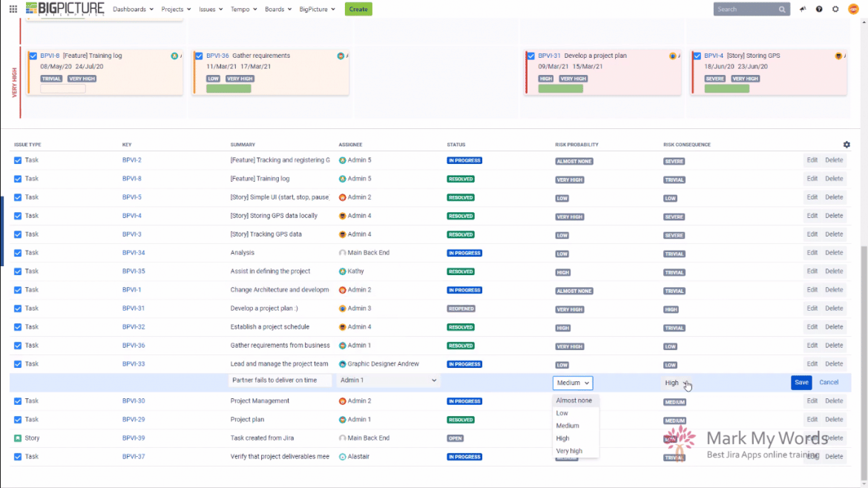The height and width of the screenshot is (488, 868).
Task: Click task checkbox icon for BPVI-30 row
Action: tap(18, 401)
